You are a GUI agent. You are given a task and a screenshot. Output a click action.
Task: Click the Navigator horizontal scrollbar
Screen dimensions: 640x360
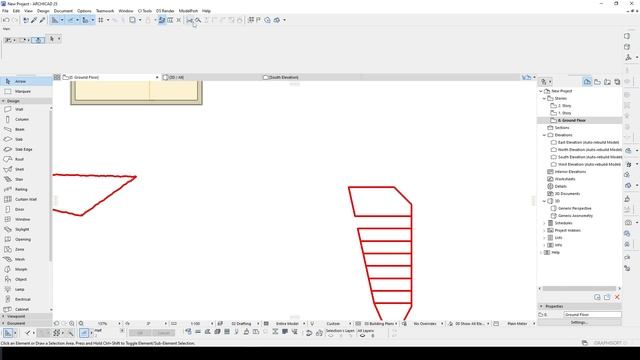(x=579, y=289)
